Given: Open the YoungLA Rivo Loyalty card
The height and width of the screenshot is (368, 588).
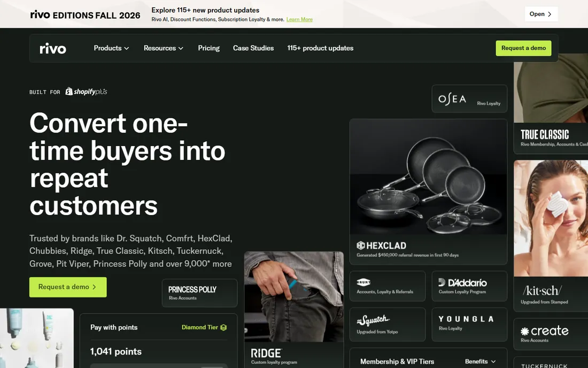Looking at the screenshot, I should [469, 325].
